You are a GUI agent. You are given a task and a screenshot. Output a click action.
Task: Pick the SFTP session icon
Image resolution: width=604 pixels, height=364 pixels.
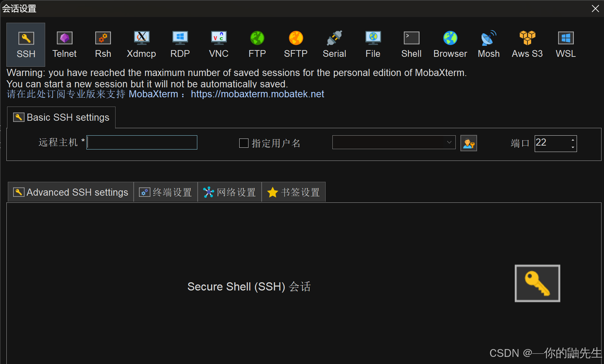[x=296, y=45]
